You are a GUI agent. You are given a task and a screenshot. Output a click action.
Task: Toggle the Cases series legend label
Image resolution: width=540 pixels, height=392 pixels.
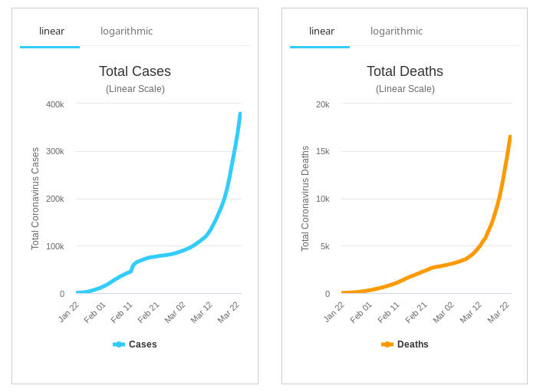click(x=143, y=344)
